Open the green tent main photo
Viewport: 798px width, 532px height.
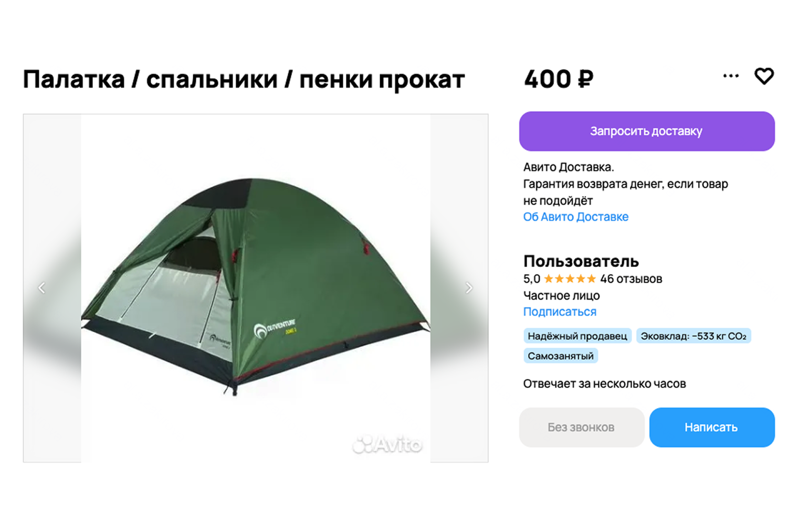point(256,288)
